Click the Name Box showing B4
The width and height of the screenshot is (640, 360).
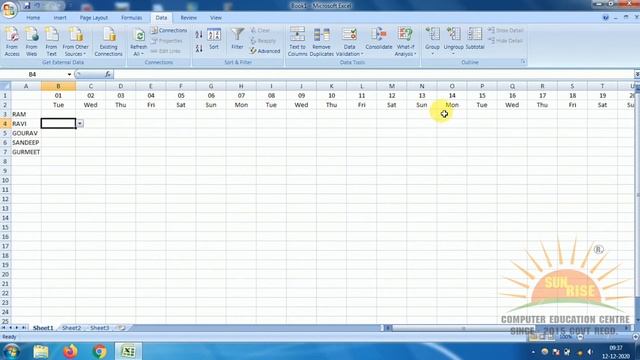click(x=33, y=74)
